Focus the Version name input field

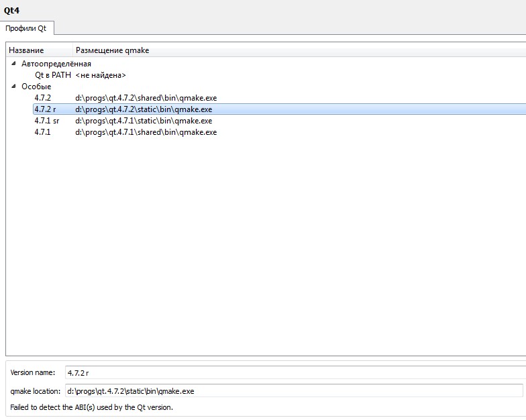(x=294, y=372)
